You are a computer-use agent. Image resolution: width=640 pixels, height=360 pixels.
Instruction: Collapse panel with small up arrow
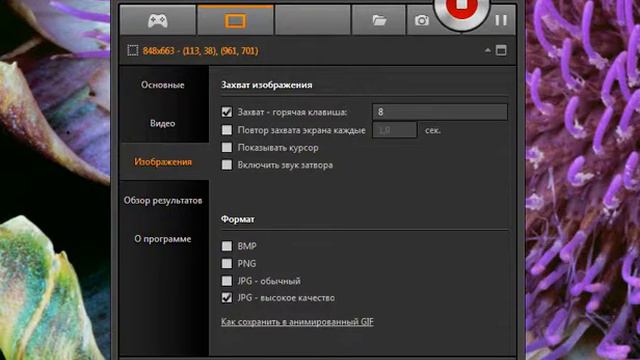[488, 51]
